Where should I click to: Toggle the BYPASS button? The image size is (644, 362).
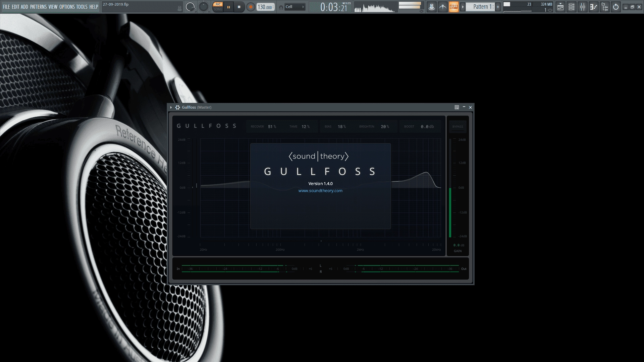(458, 127)
